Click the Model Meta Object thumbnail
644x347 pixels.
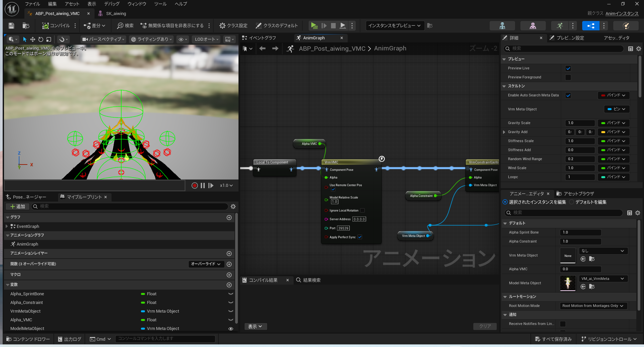pos(568,283)
